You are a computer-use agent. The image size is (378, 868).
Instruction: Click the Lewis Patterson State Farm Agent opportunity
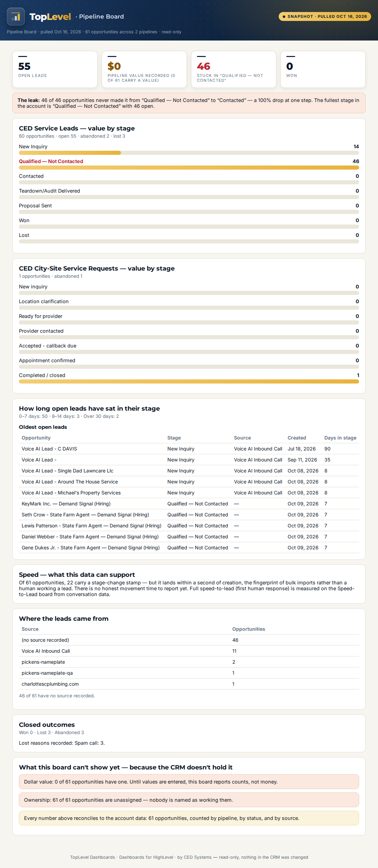pos(91,526)
